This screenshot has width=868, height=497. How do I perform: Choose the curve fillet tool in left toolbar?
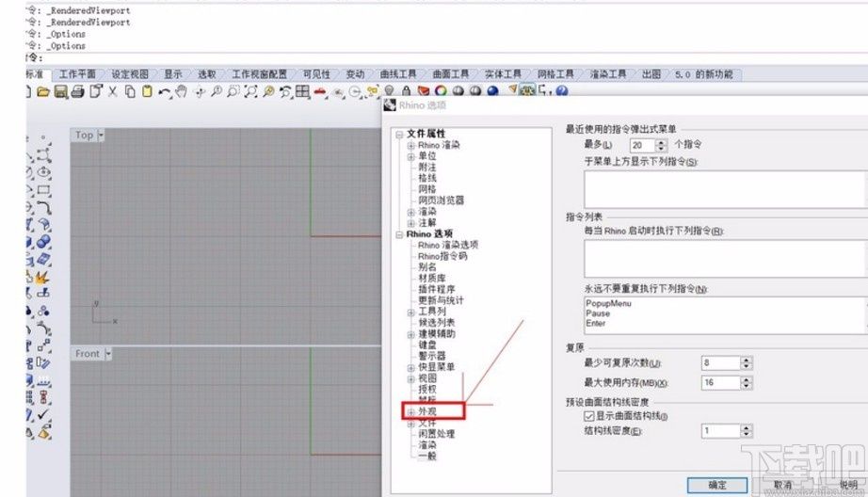pos(43,208)
